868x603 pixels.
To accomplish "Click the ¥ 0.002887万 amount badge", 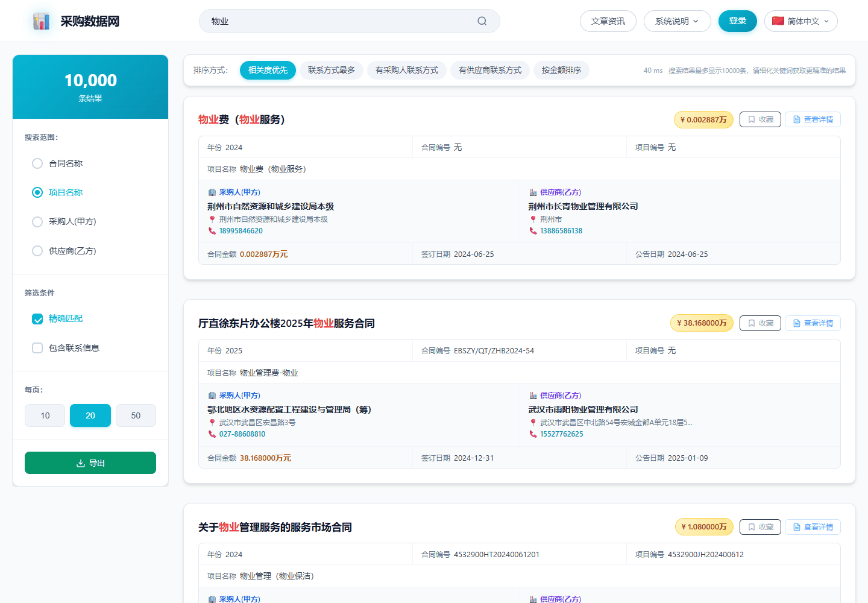I will tap(703, 119).
